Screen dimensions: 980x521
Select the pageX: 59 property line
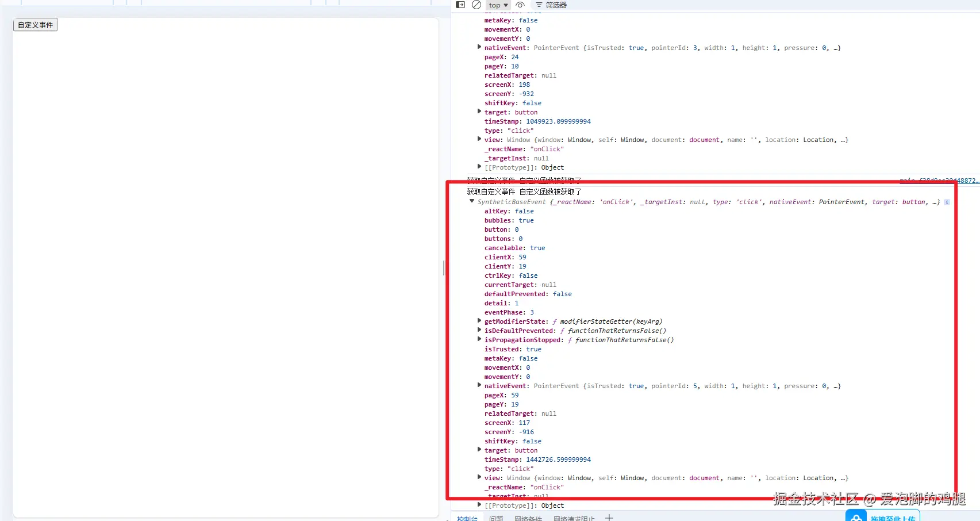point(502,395)
